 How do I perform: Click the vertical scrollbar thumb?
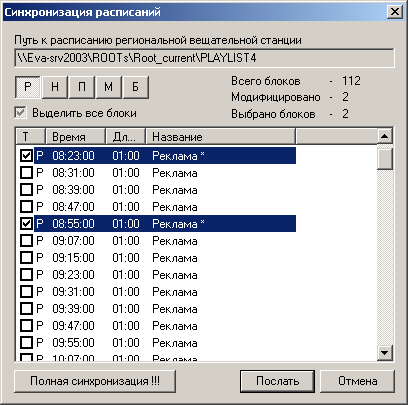pyautogui.click(x=385, y=159)
